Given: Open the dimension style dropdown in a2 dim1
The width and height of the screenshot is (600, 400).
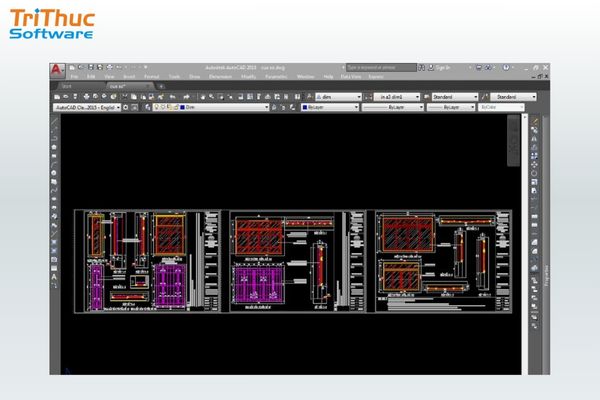Looking at the screenshot, I should 397,97.
